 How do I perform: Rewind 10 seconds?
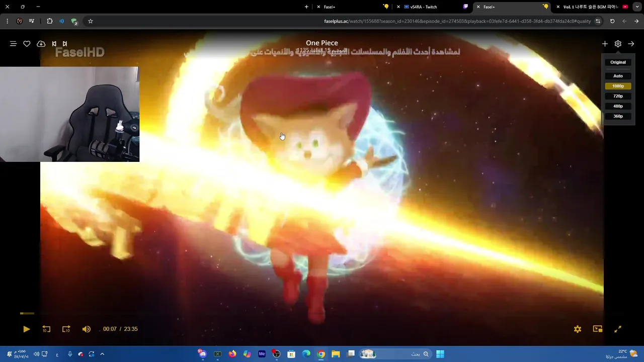click(x=46, y=329)
